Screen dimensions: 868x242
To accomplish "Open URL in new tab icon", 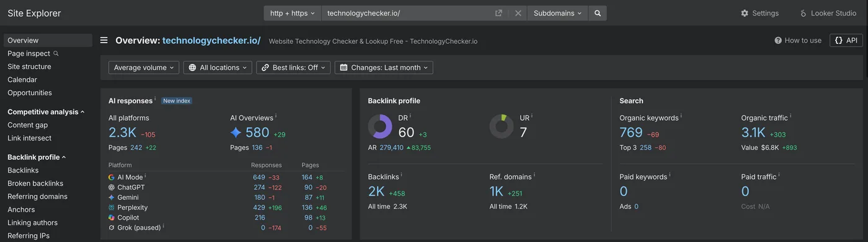I will (498, 13).
